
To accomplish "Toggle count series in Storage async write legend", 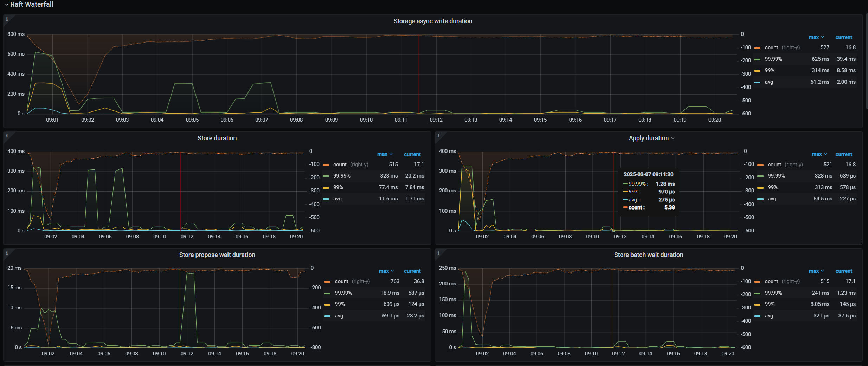I will click(x=771, y=47).
